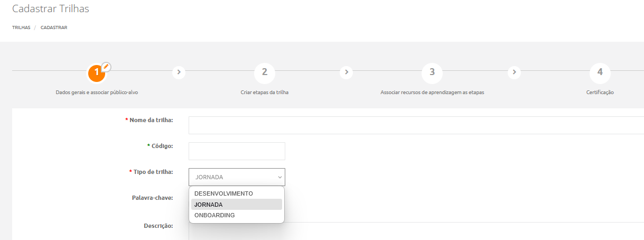Go to step 2 circle in wizard
This screenshot has width=644, height=240.
coord(264,72)
